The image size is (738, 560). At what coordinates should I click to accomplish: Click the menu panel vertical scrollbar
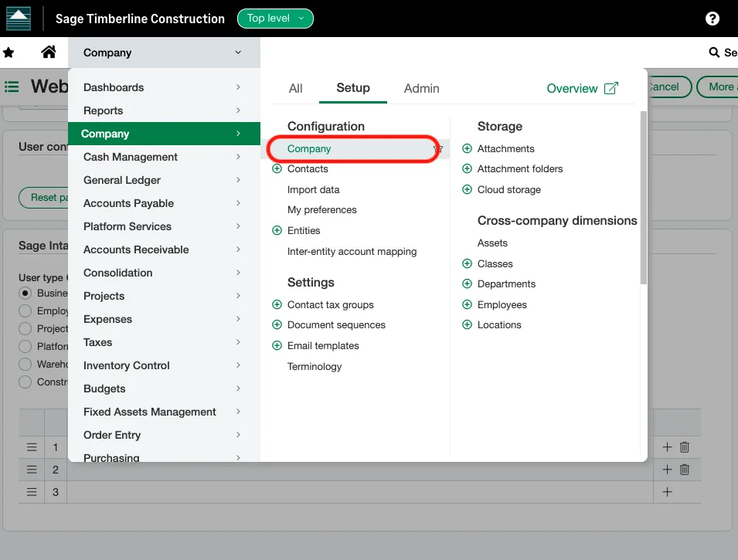coord(644,198)
